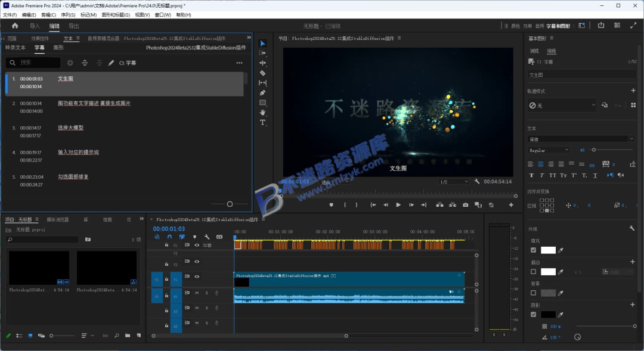Switch to the 浏览 tab in Essential Graphics
The height and width of the screenshot is (351, 644).
click(534, 51)
